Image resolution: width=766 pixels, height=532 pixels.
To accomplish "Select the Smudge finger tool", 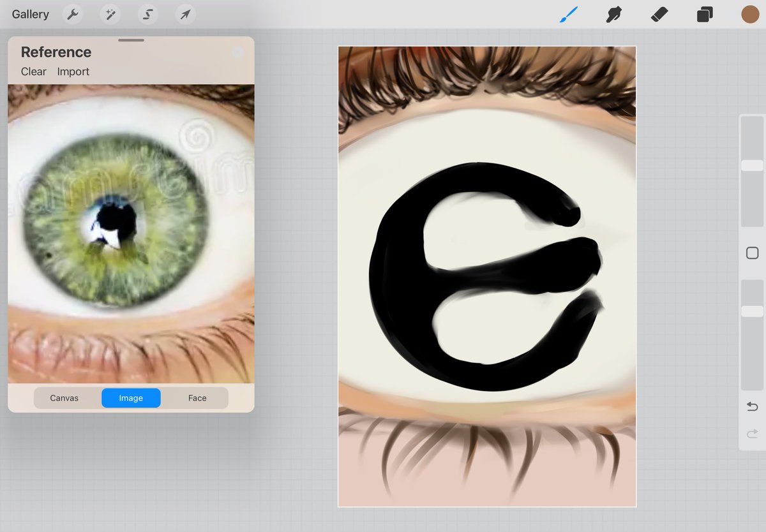I will [x=614, y=14].
